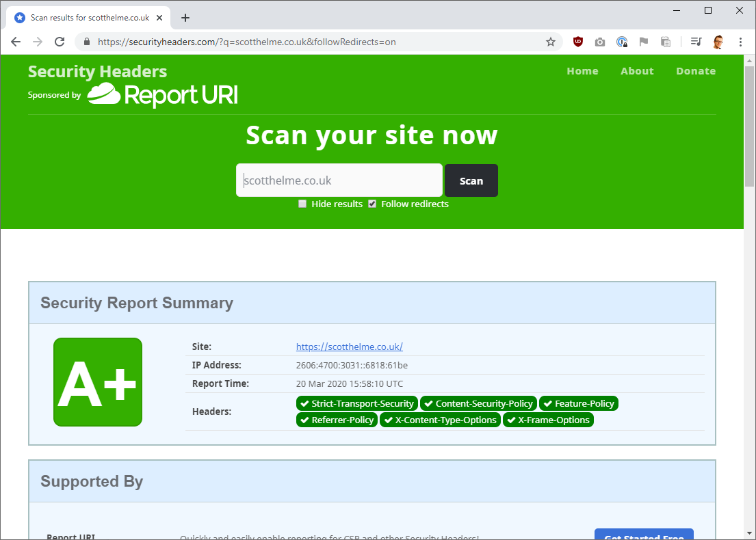This screenshot has width=756, height=540.
Task: Click the site URL input field
Action: point(339,180)
